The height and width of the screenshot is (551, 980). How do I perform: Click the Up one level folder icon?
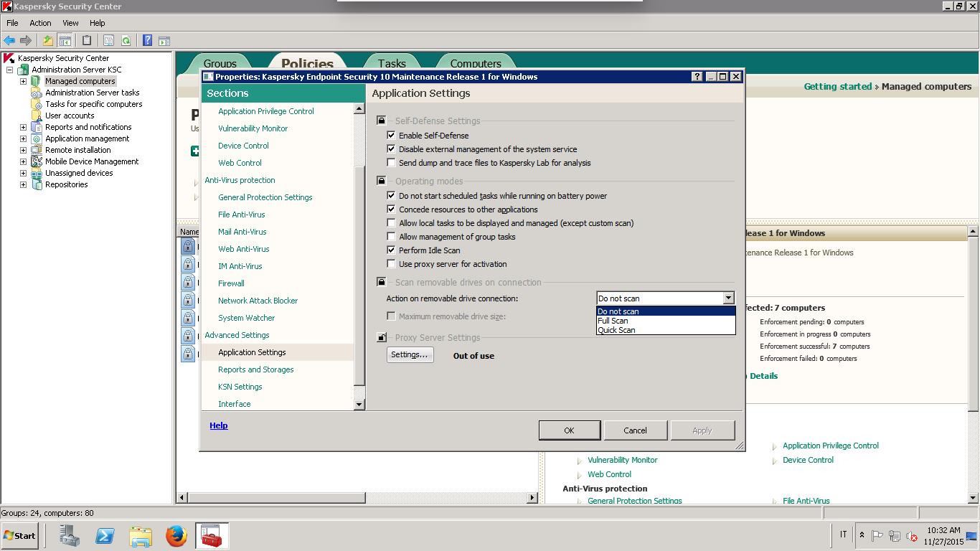(x=48, y=40)
